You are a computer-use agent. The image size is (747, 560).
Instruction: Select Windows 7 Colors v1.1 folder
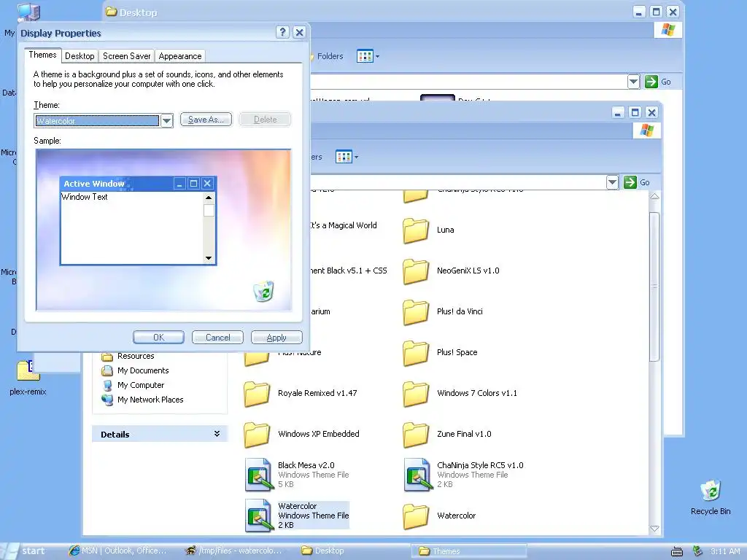click(460, 393)
